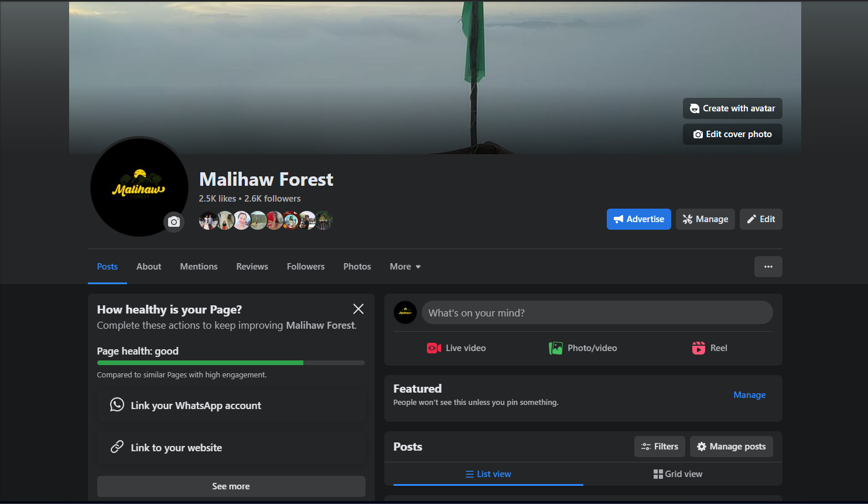Click the Create with avatar button
Image resolution: width=868 pixels, height=504 pixels.
pyautogui.click(x=732, y=108)
